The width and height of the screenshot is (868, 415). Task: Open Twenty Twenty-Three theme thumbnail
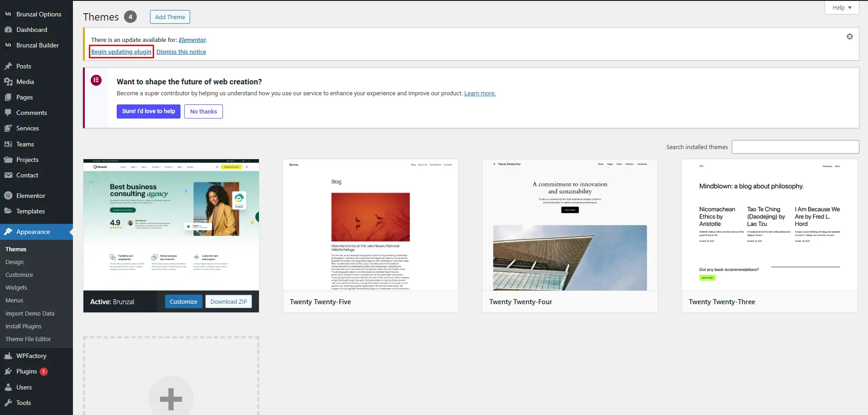click(770, 225)
